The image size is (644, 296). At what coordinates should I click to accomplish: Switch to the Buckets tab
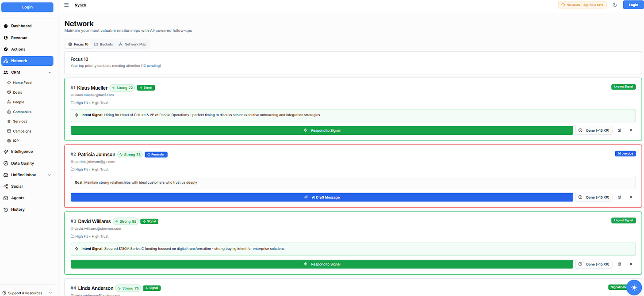pos(103,44)
